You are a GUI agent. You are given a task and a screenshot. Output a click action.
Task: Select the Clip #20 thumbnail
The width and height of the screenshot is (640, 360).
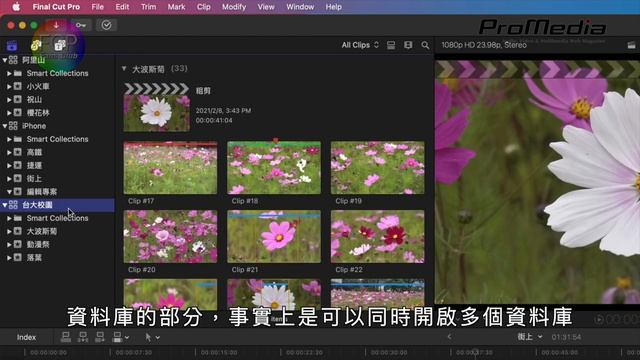pos(170,237)
